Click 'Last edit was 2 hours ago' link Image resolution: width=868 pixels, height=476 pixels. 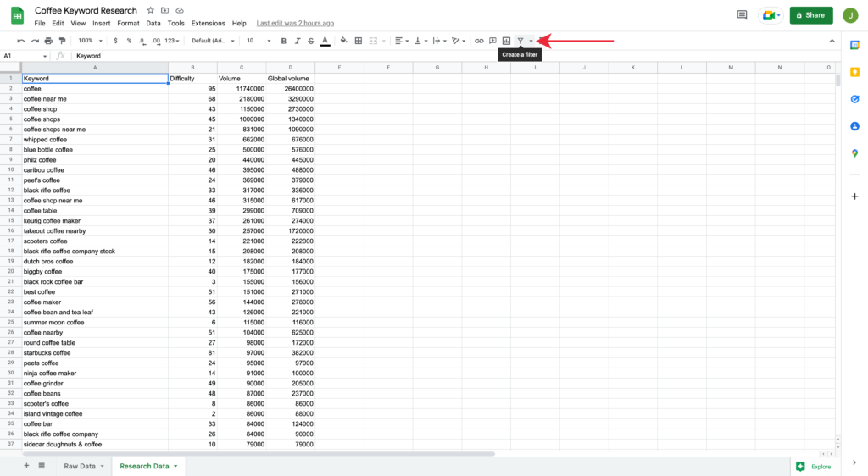tap(295, 23)
